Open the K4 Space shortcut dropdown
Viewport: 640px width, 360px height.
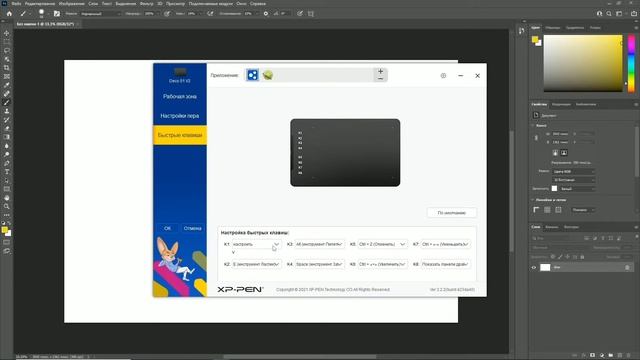(x=319, y=264)
